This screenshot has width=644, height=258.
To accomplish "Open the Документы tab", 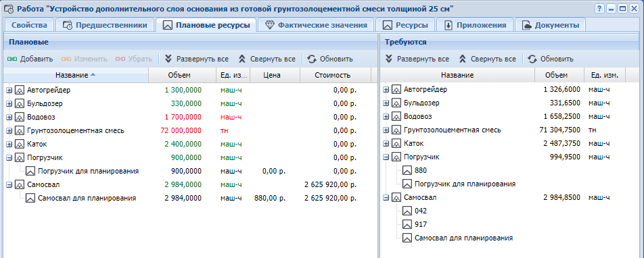I will (551, 25).
